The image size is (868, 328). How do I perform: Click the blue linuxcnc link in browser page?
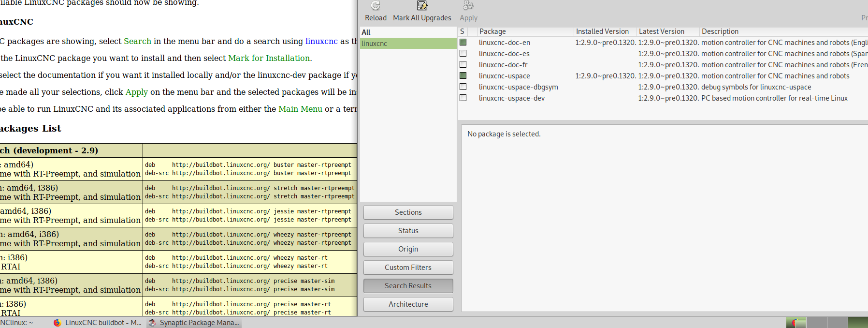[x=321, y=41]
